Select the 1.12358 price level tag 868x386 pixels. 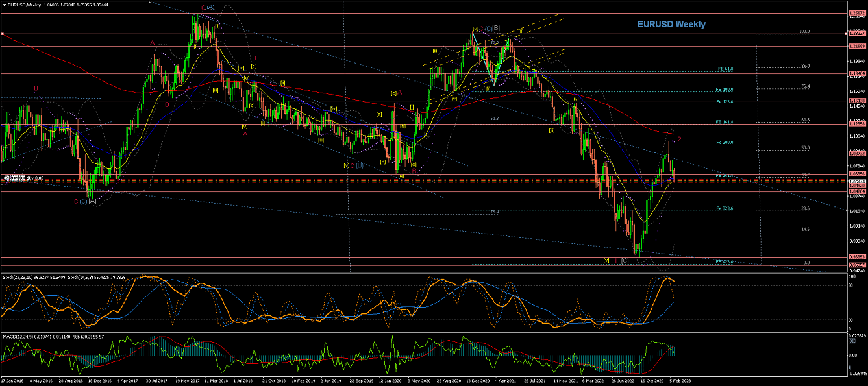[857, 123]
